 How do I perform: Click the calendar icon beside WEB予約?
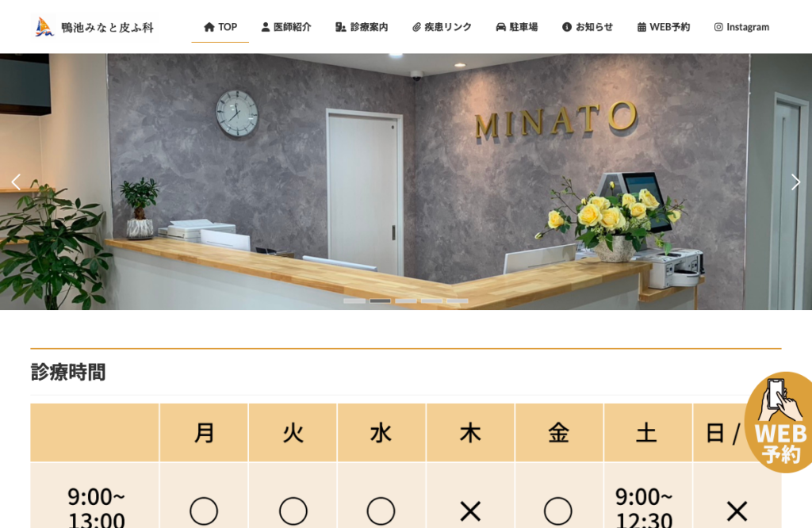pyautogui.click(x=642, y=27)
